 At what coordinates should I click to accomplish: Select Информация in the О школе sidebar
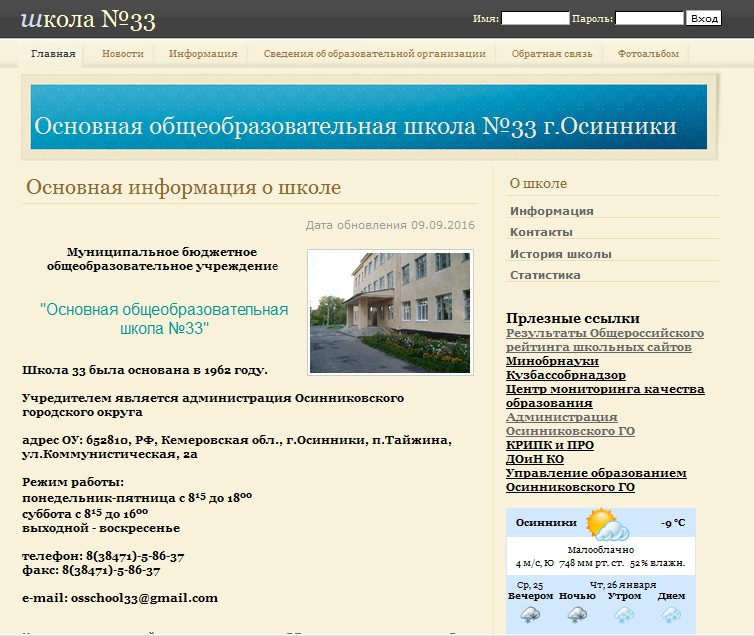click(x=552, y=211)
